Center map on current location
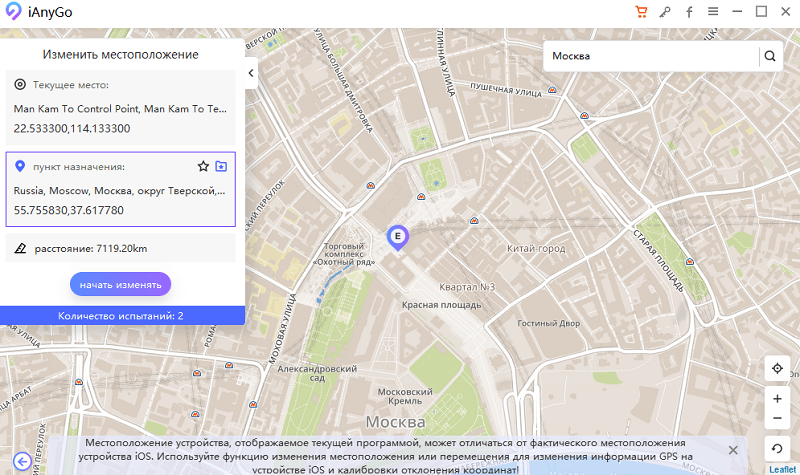Viewport: 800px width, 475px height. click(x=777, y=368)
